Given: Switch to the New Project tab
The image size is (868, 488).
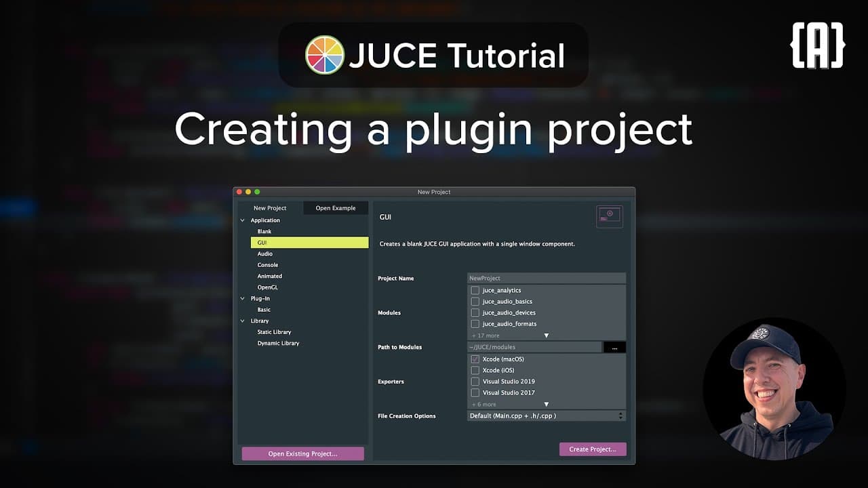Looking at the screenshot, I should [x=270, y=208].
